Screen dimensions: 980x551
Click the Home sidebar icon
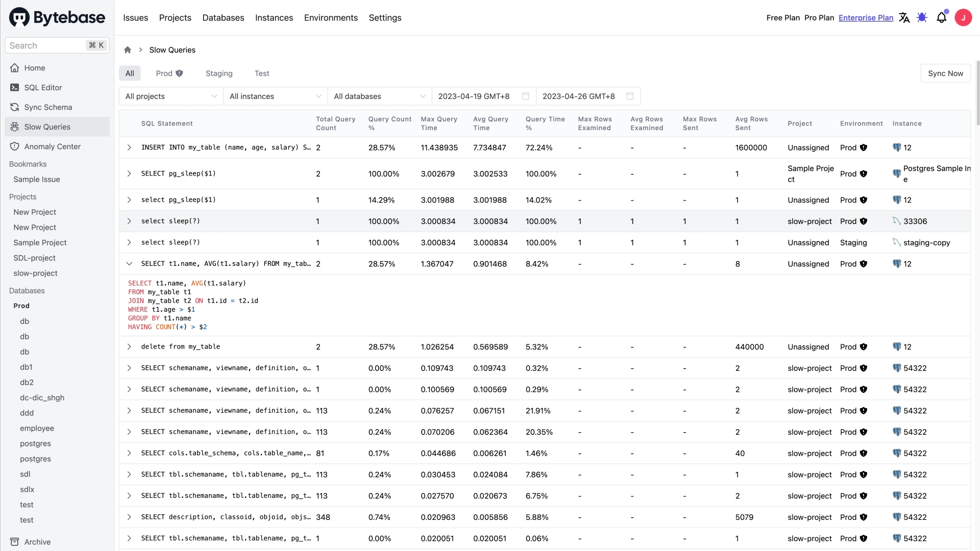click(15, 68)
